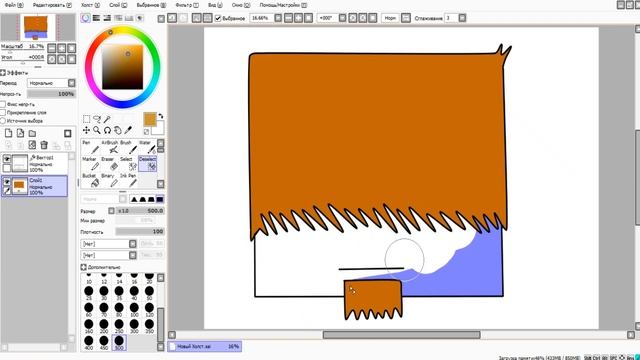This screenshot has height=360, width=640.
Task: Toggle visibility of the Вектор1 layer
Action: pos(7,158)
